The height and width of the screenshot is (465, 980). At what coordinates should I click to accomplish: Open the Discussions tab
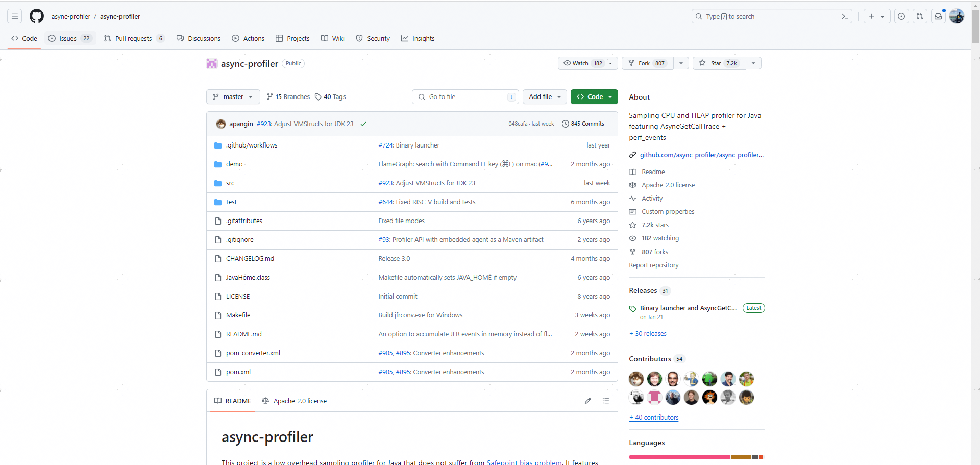pos(199,38)
